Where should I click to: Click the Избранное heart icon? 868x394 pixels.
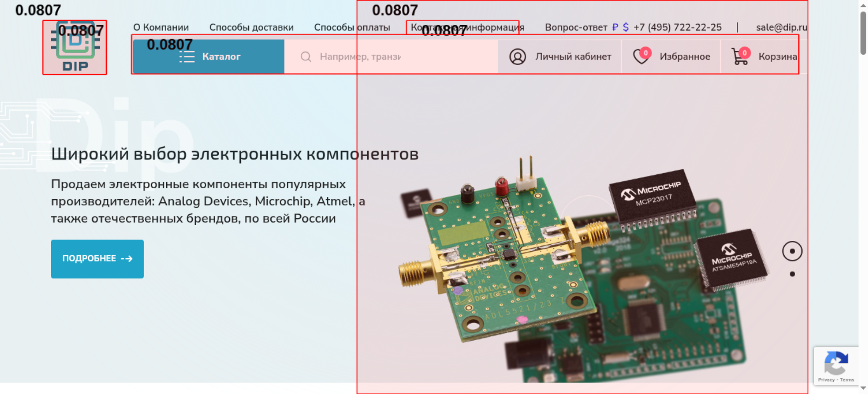point(641,56)
